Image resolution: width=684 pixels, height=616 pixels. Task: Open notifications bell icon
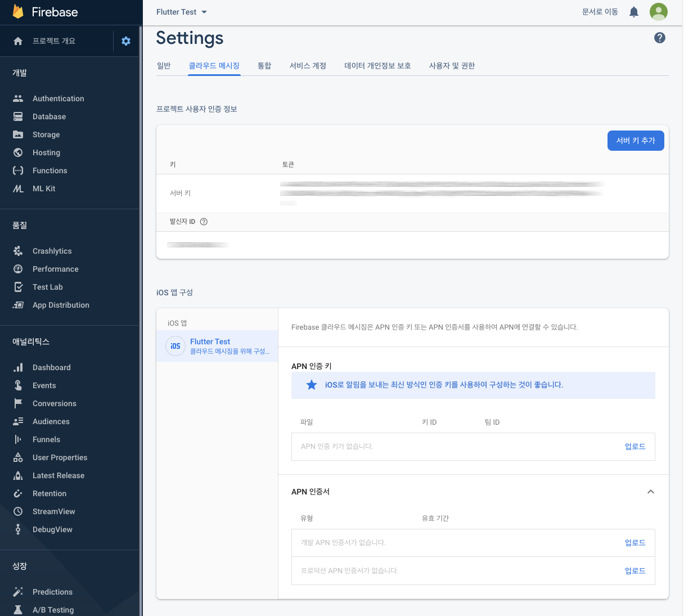634,12
